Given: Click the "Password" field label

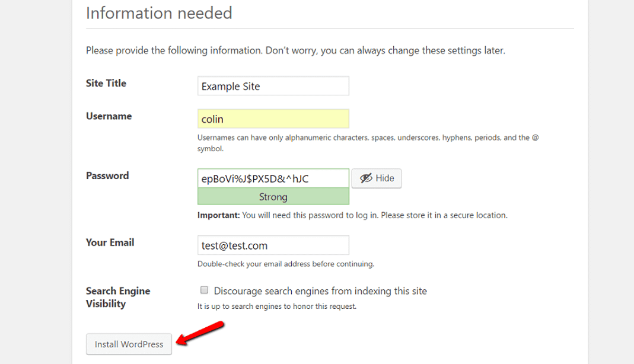Looking at the screenshot, I should point(107,176).
